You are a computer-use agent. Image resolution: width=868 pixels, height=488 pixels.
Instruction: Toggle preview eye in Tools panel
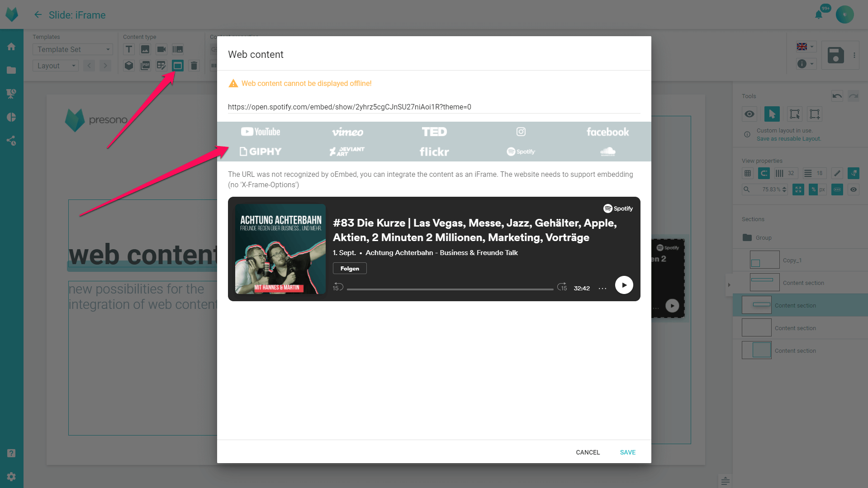coord(749,114)
